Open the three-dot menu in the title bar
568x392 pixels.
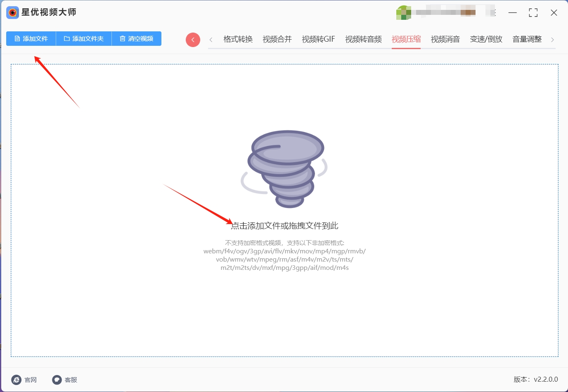494,12
